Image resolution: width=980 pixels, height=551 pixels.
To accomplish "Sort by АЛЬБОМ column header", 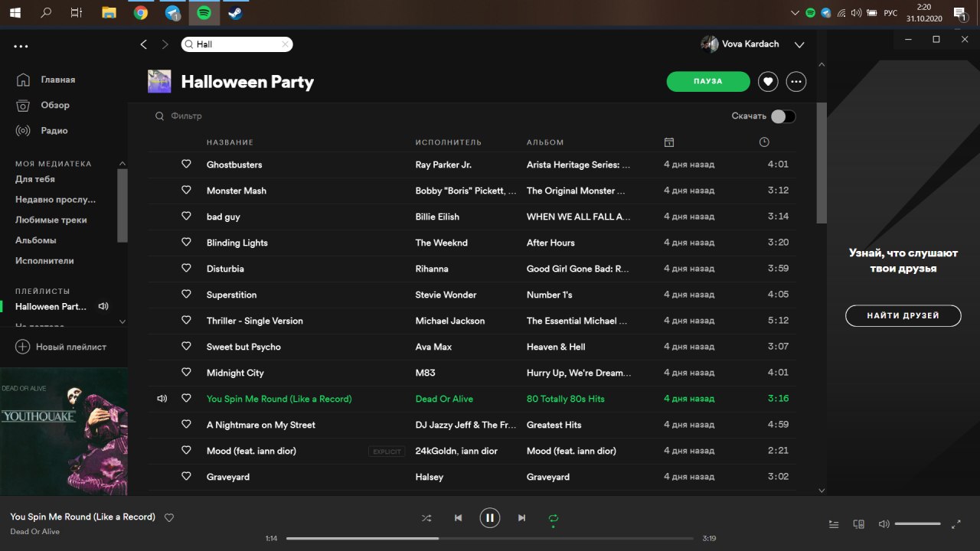I will [545, 142].
